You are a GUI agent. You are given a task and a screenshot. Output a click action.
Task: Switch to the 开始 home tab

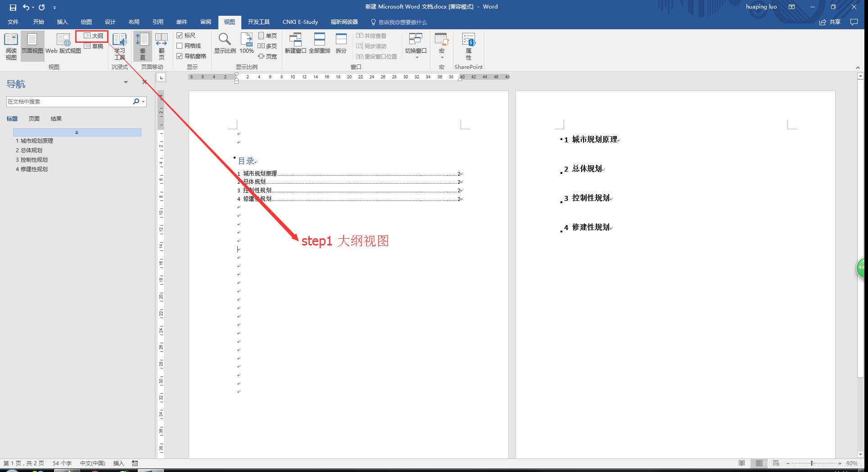(x=38, y=22)
